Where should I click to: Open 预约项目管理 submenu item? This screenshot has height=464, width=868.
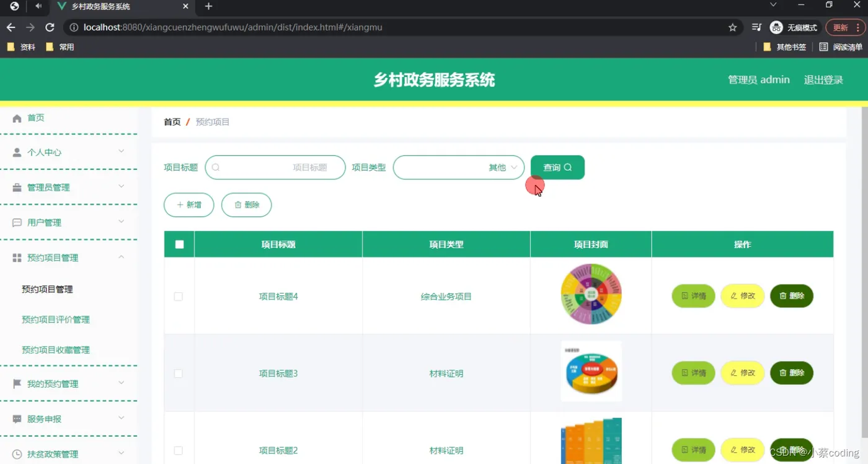[47, 289]
